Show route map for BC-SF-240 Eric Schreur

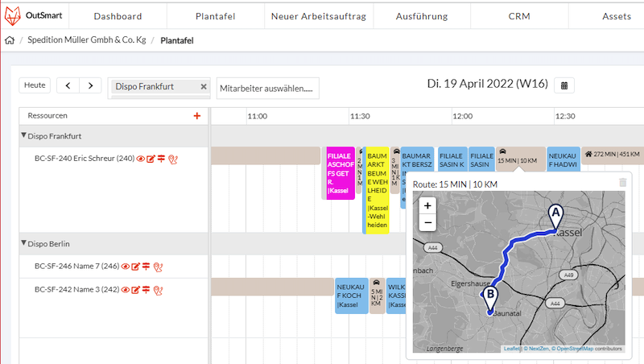(x=173, y=159)
